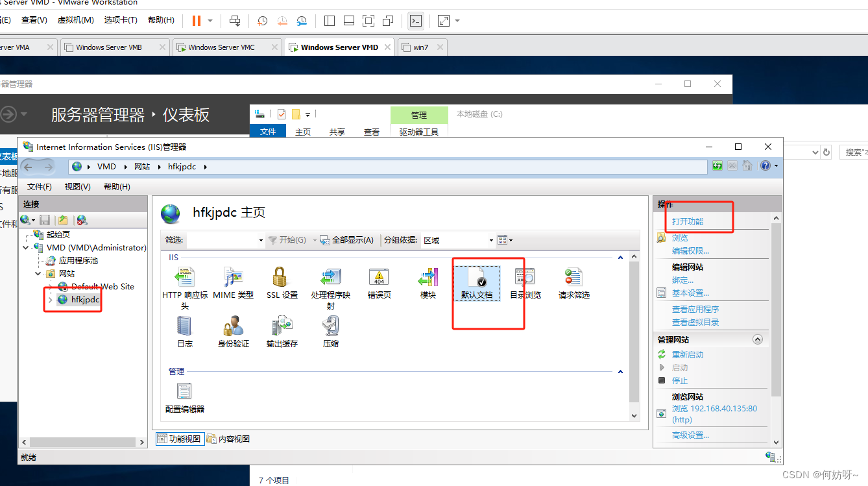
Task: Click the 绑定... action link
Action: pos(683,280)
